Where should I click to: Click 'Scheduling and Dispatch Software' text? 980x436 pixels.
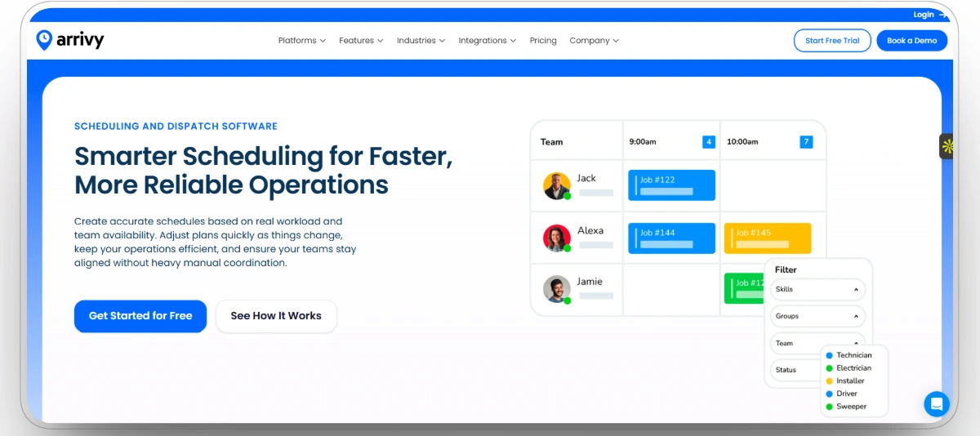pos(176,127)
